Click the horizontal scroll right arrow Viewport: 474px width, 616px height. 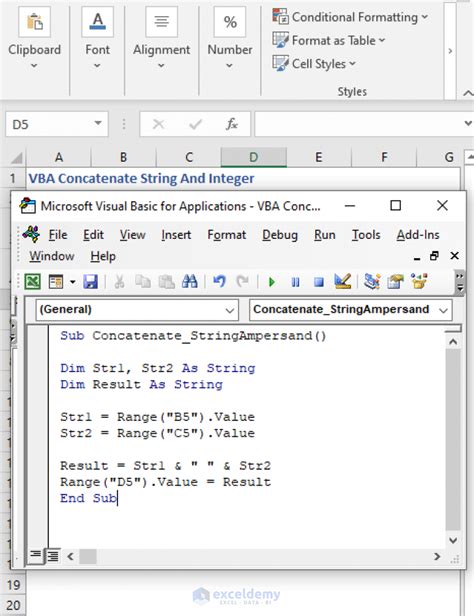pyautogui.click(x=437, y=556)
